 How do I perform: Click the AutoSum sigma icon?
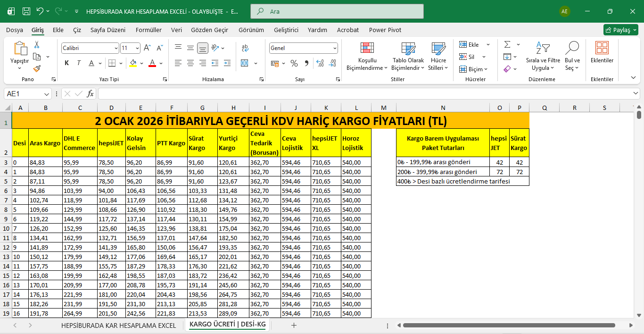pos(507,44)
